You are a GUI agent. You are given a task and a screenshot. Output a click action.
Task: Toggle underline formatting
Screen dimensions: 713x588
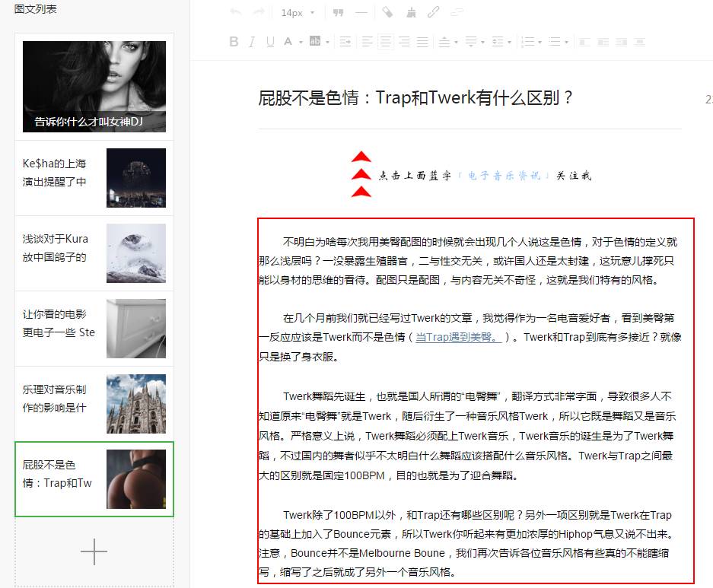(270, 42)
